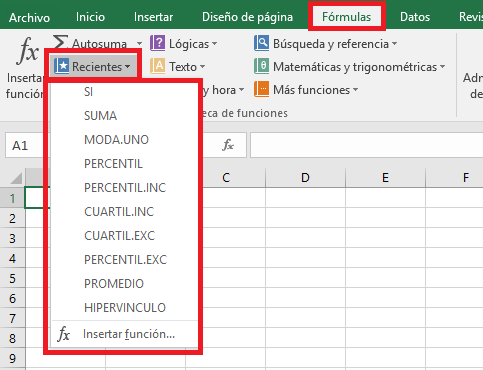Choose PERCENTIL.INC from recent functions

coord(124,188)
